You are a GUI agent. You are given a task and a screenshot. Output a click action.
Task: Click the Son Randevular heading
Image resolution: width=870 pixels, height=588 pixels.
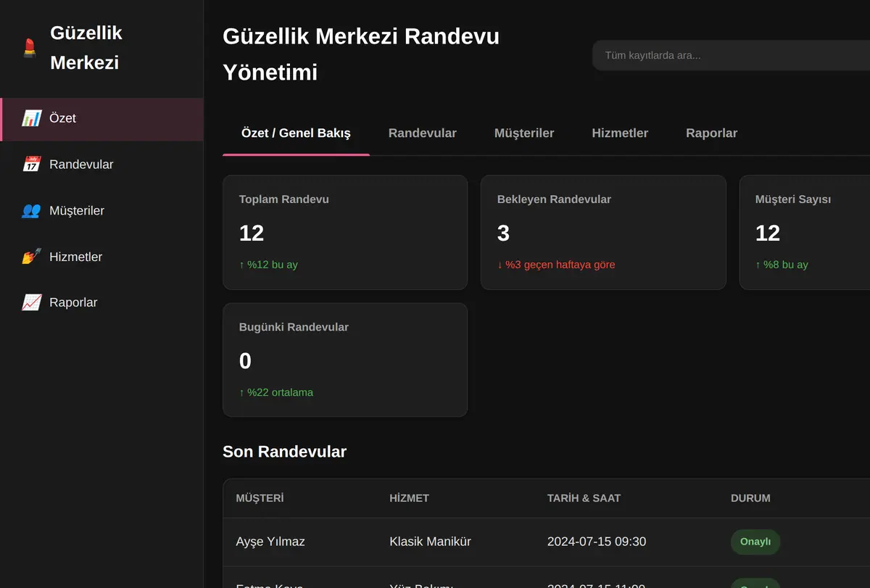coord(284,452)
